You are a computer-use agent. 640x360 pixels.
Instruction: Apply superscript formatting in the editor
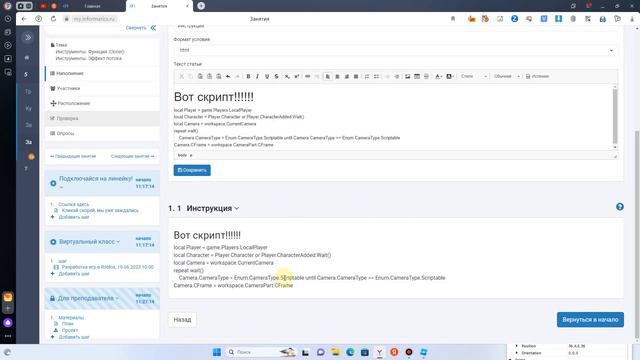tap(297, 76)
